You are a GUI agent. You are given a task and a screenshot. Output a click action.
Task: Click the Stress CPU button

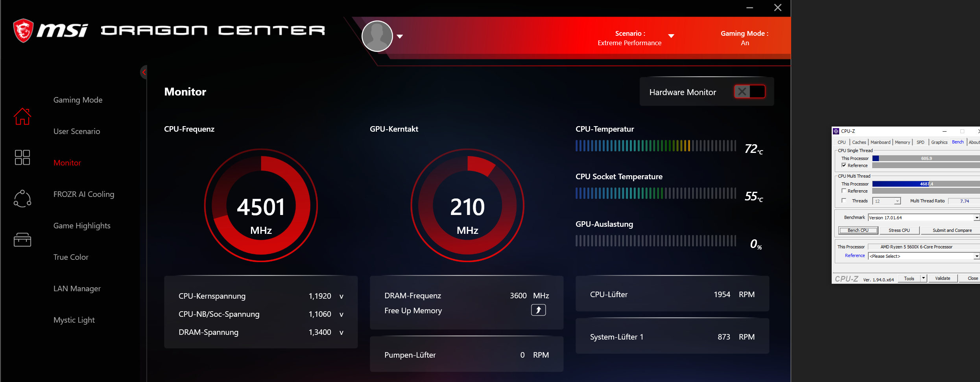(899, 230)
